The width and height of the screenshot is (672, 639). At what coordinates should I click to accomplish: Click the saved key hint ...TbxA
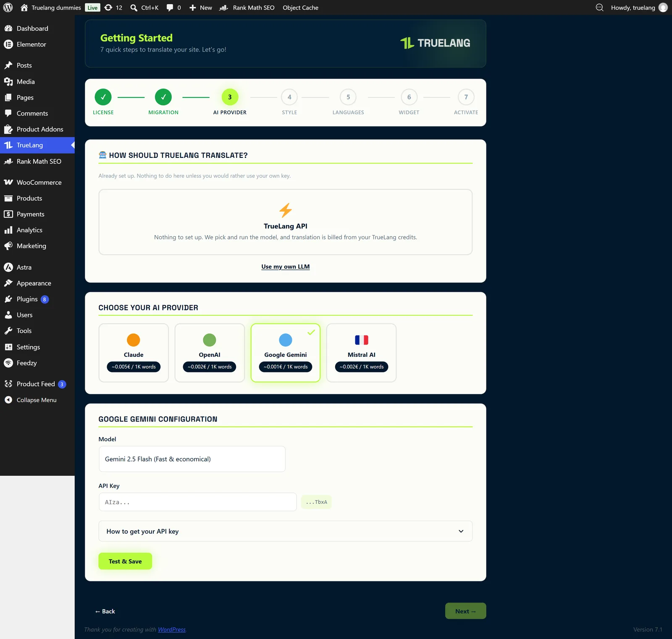[x=316, y=502]
